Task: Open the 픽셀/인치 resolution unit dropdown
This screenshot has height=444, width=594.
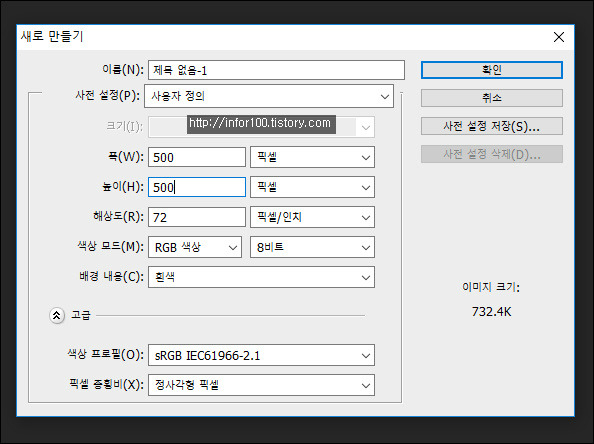Action: click(x=313, y=217)
